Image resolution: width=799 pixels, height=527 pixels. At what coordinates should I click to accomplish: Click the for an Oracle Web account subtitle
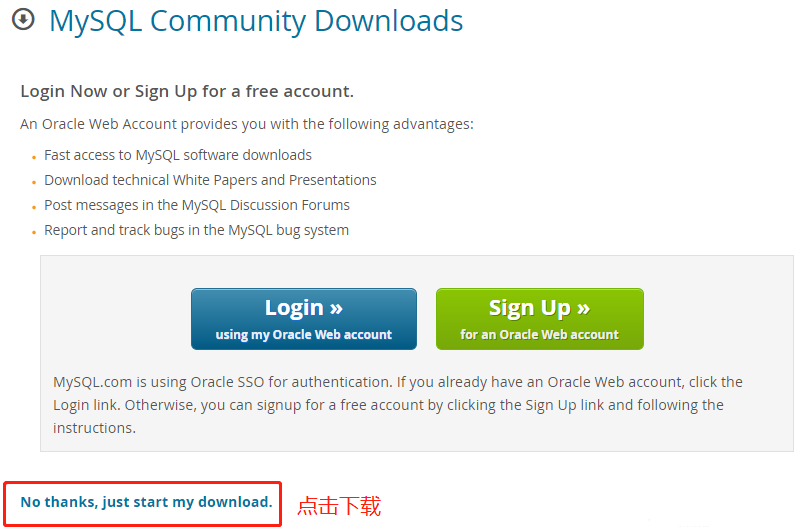tap(539, 335)
